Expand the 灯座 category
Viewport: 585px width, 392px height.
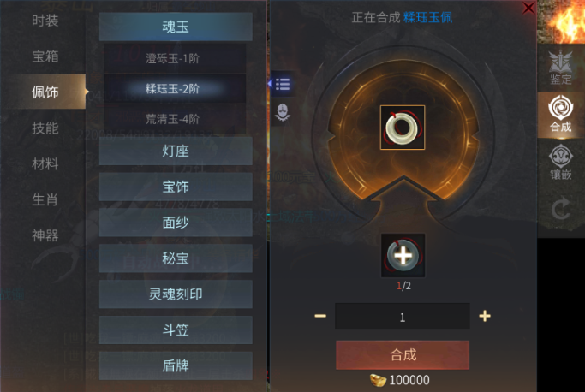point(176,151)
